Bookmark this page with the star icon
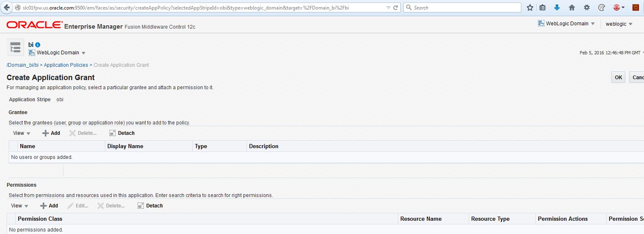The width and height of the screenshot is (644, 234). 530,7
